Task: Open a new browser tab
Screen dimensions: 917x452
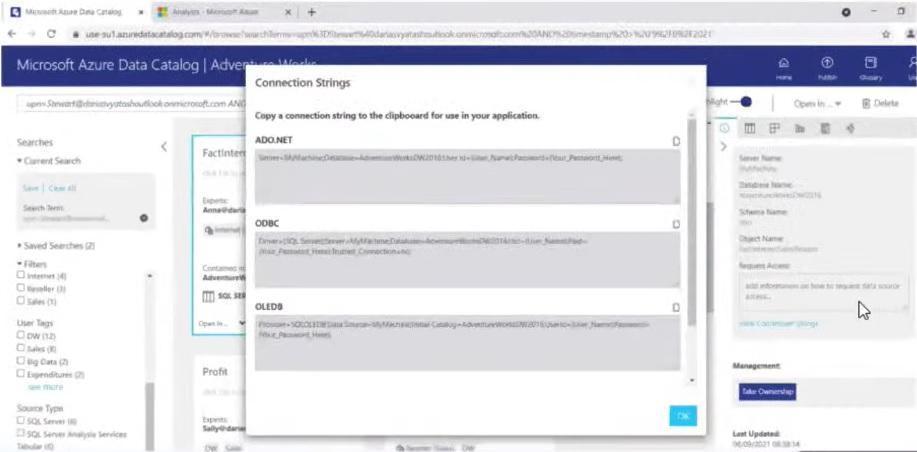Action: [x=311, y=12]
